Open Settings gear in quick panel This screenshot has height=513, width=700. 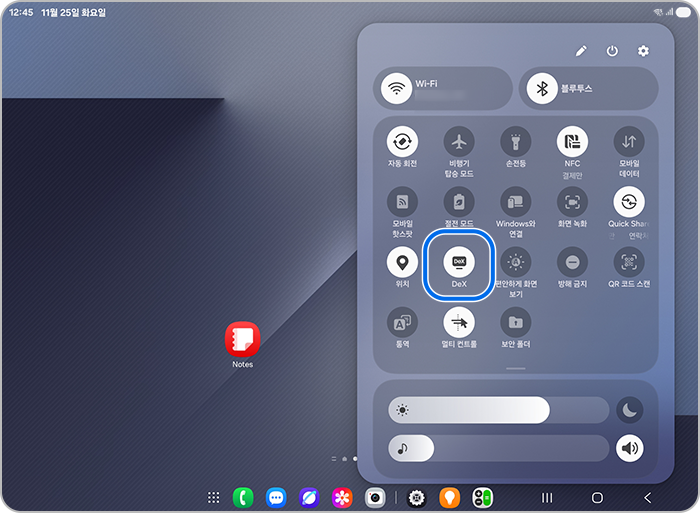coord(643,51)
